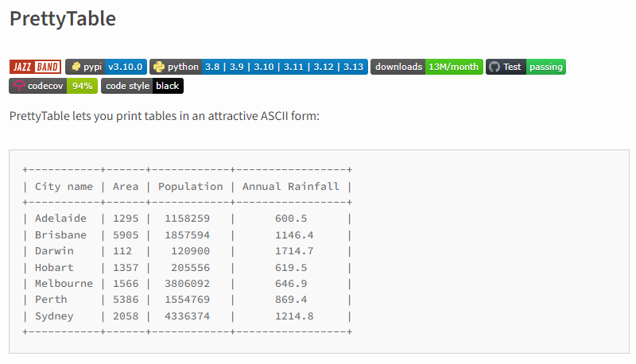Select Melbourne's population 3806092
This screenshot has width=636, height=364.
click(x=187, y=284)
